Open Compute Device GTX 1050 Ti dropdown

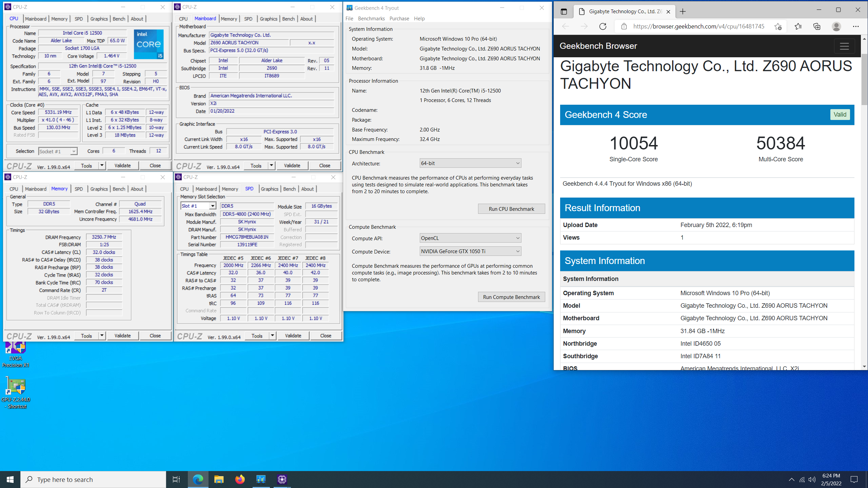tap(470, 251)
